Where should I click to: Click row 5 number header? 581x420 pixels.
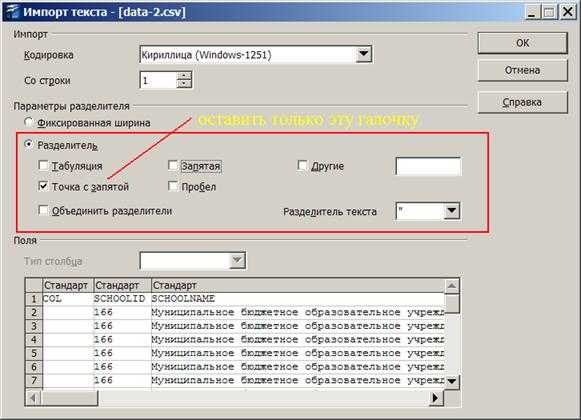point(34,353)
